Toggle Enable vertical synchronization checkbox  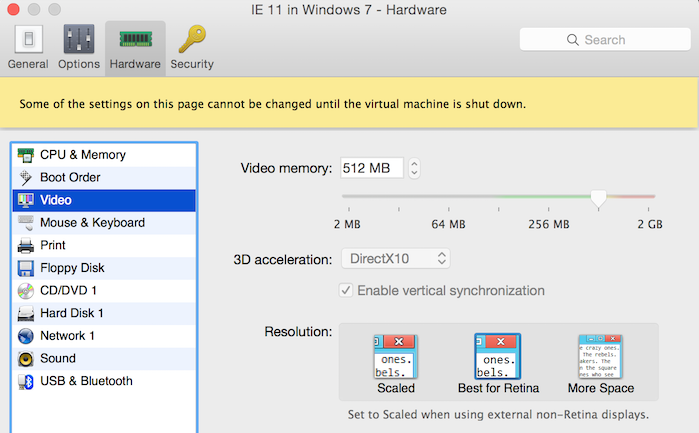(345, 290)
